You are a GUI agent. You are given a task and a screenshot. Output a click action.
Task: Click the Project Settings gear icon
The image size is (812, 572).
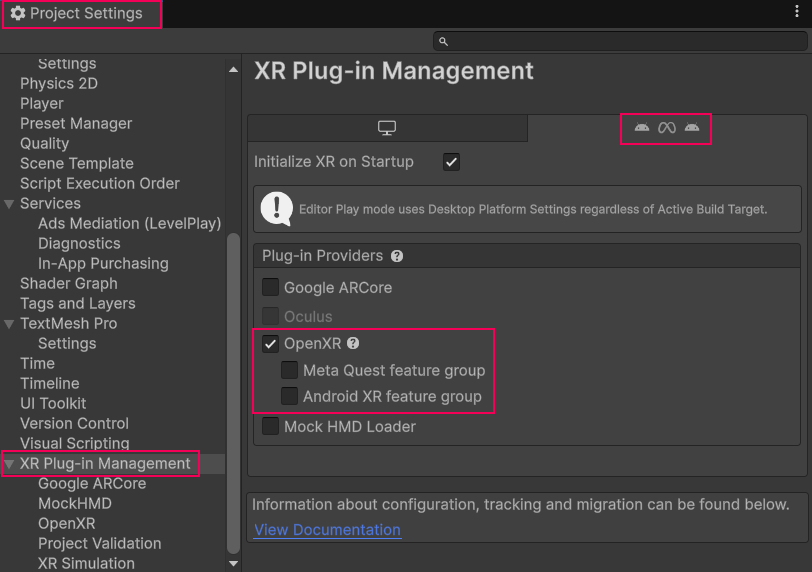click(x=17, y=14)
